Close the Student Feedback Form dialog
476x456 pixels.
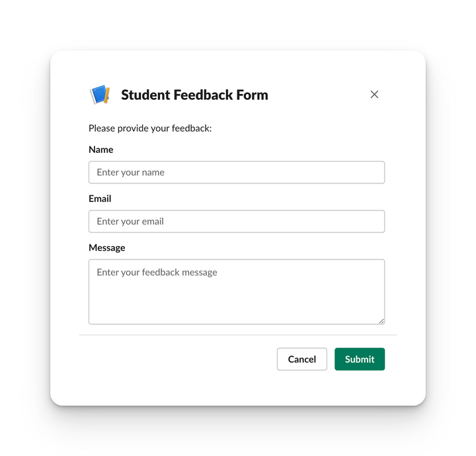pos(374,95)
